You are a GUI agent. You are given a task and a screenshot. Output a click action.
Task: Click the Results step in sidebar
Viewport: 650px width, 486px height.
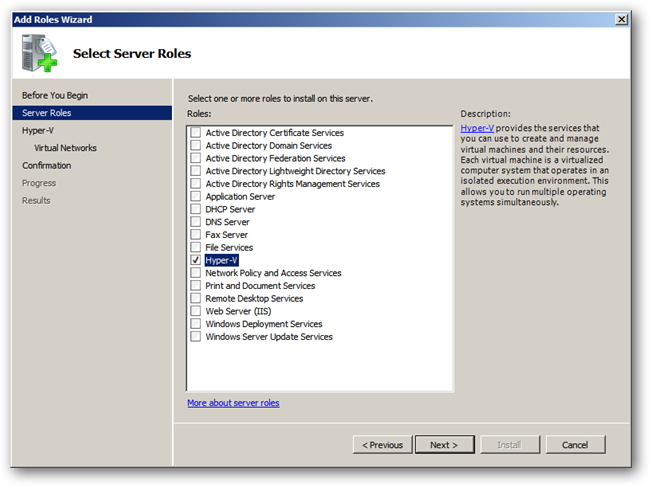point(36,201)
